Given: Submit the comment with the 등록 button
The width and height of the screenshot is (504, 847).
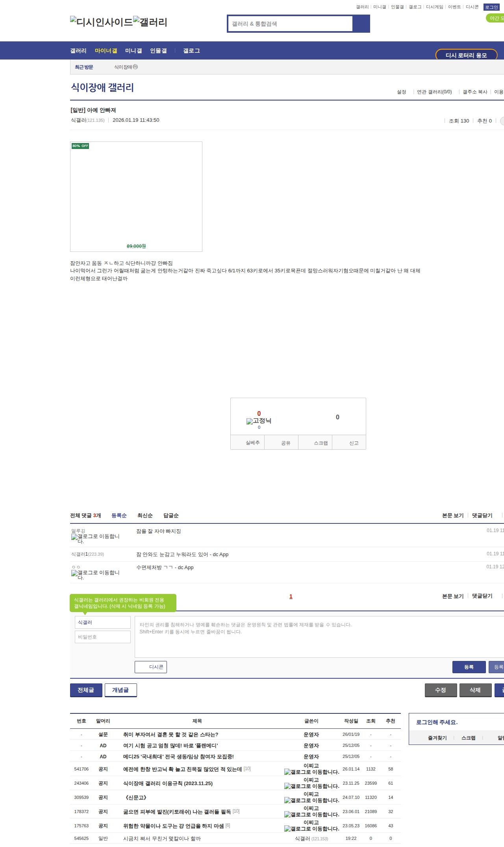Looking at the screenshot, I should (469, 667).
